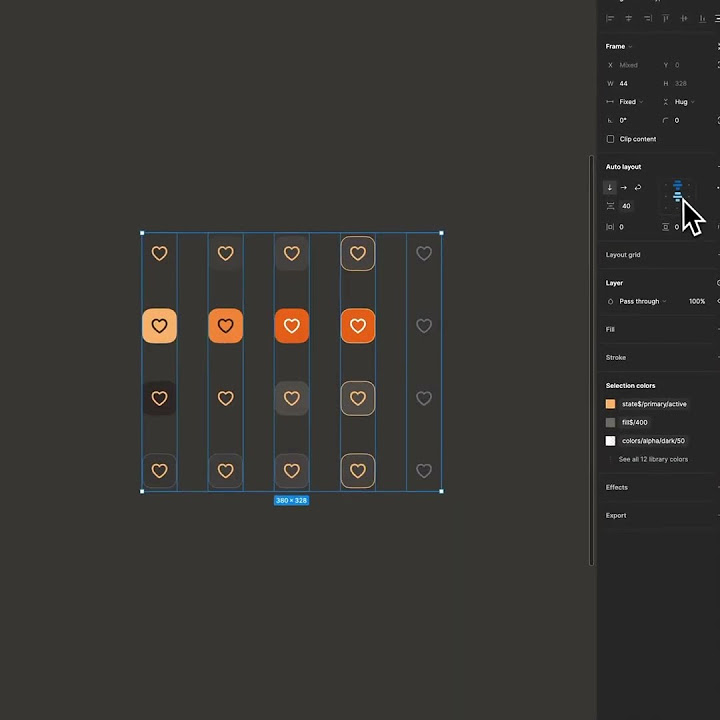The height and width of the screenshot is (720, 720).
Task: Click the vertical gap spacing icon
Action: [610, 206]
